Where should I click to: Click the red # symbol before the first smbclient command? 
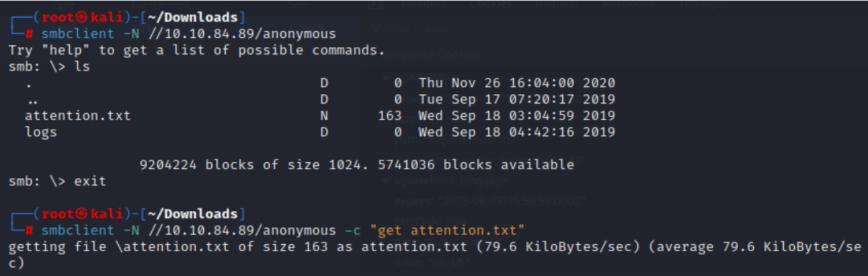tap(29, 33)
